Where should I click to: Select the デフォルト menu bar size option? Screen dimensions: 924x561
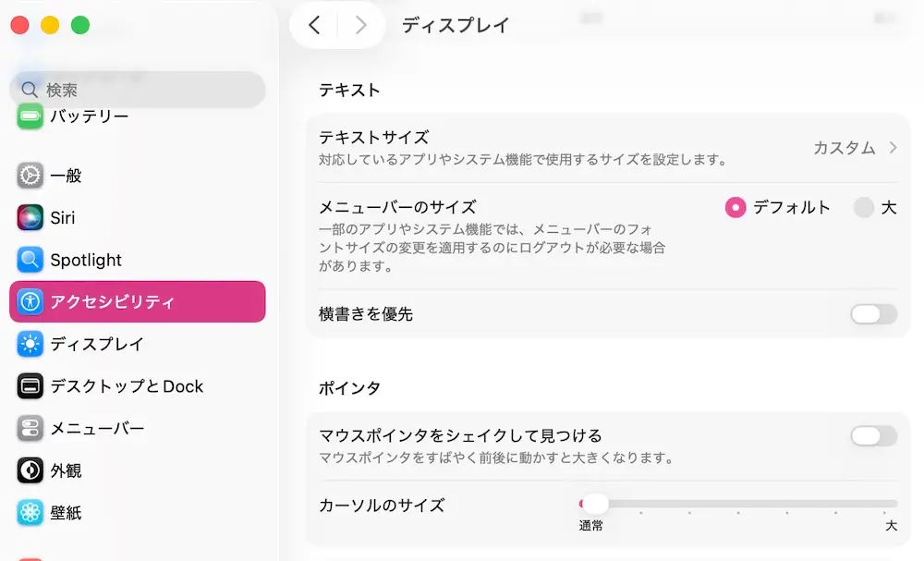coord(736,208)
